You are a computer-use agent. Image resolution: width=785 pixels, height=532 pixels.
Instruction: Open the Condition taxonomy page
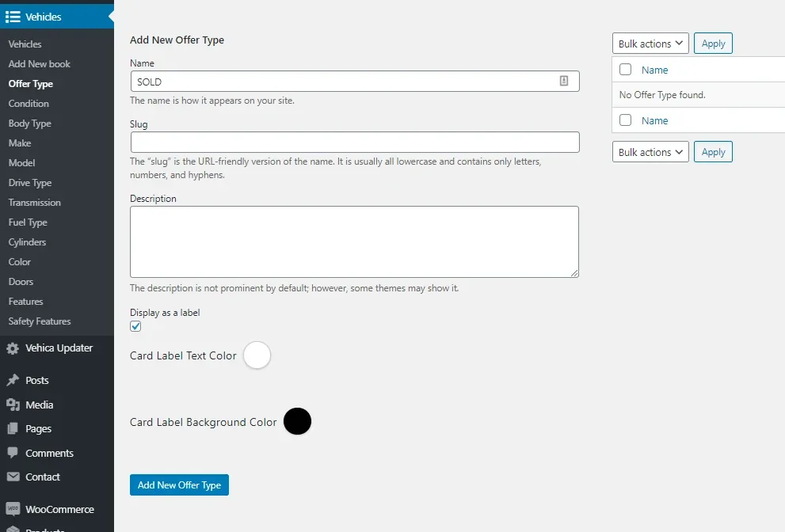point(29,104)
